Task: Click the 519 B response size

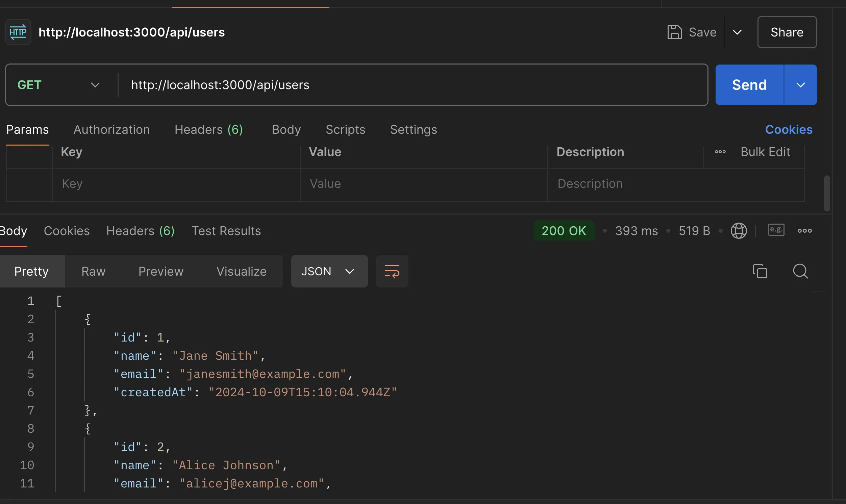Action: point(694,231)
